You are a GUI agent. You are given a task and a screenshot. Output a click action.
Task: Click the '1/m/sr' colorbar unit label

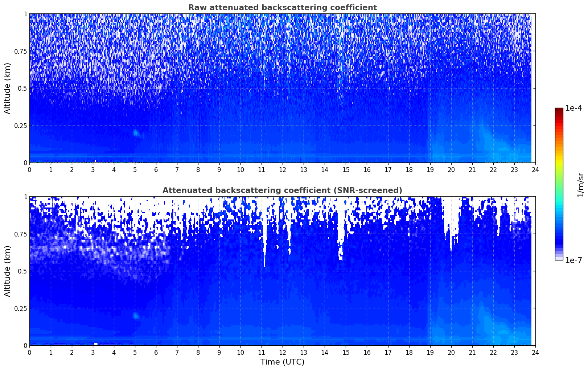[580, 185]
